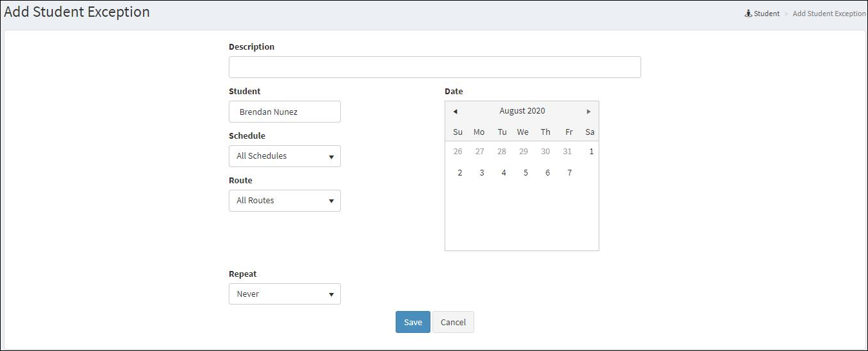Click the Cancel button
The width and height of the screenshot is (868, 351).
453,322
